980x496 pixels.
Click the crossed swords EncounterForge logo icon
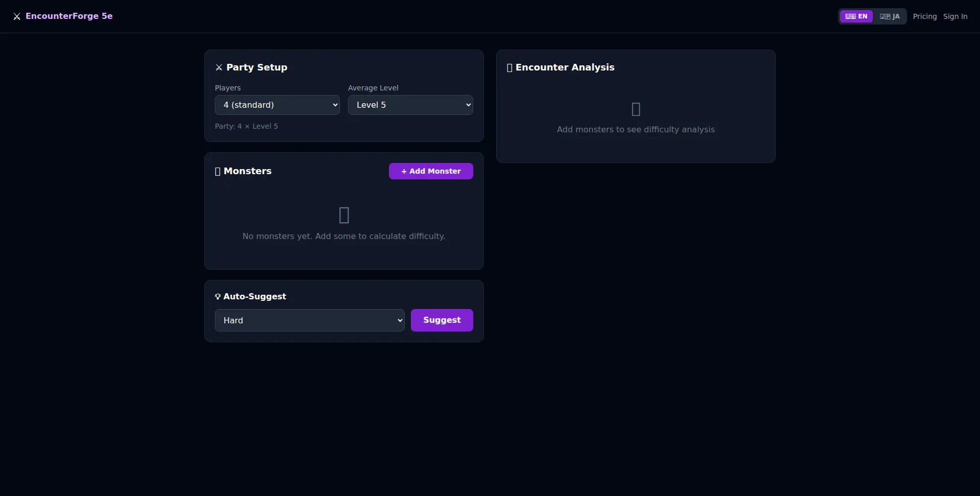[17, 16]
